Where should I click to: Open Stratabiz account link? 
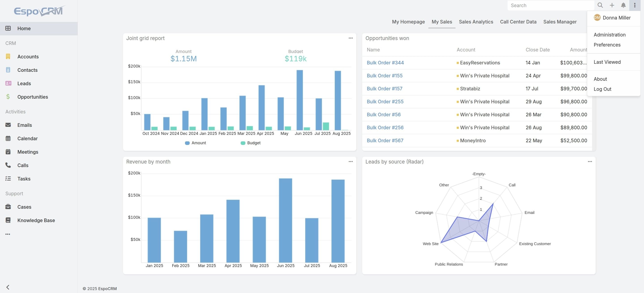coord(470,89)
